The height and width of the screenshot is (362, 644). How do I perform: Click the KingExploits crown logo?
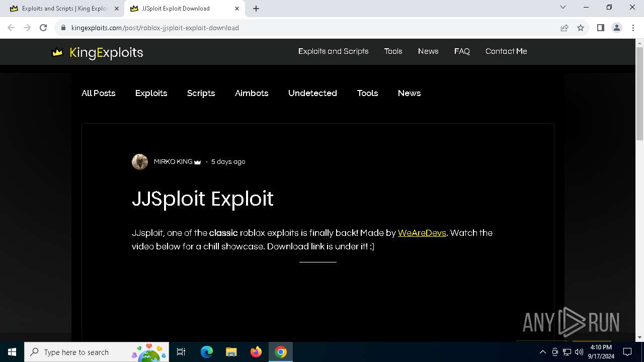coord(57,52)
